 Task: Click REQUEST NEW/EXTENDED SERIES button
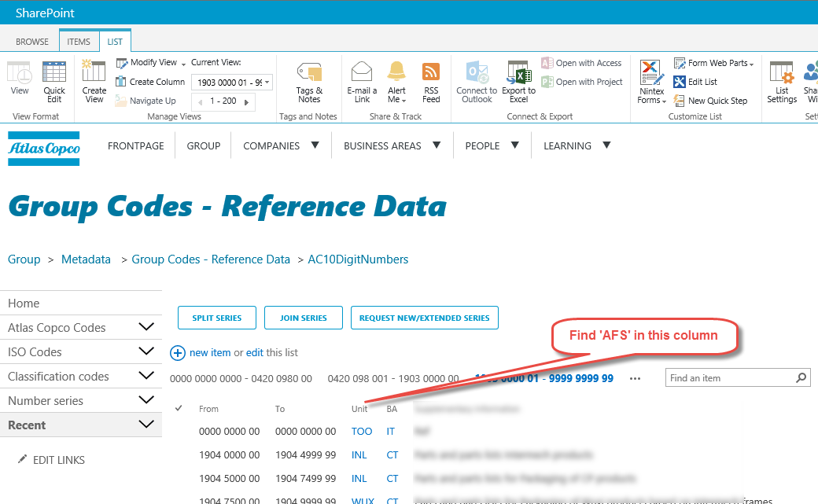coord(424,318)
